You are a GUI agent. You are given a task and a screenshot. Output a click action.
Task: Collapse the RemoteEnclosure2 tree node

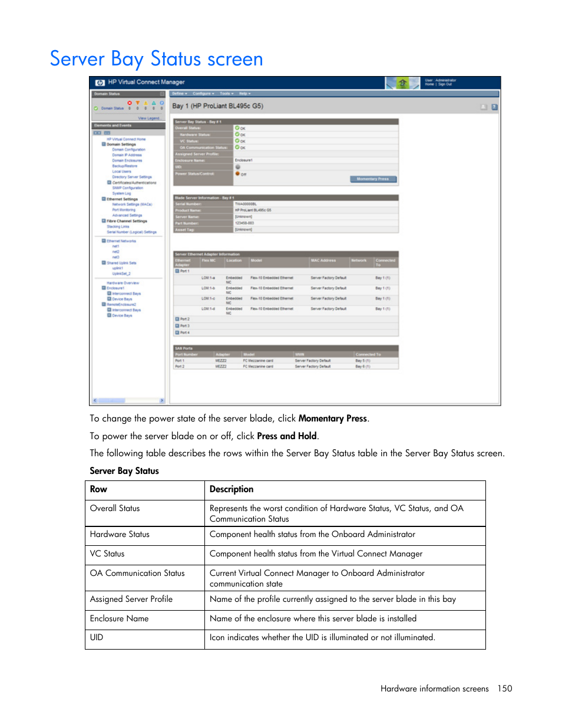(x=104, y=304)
